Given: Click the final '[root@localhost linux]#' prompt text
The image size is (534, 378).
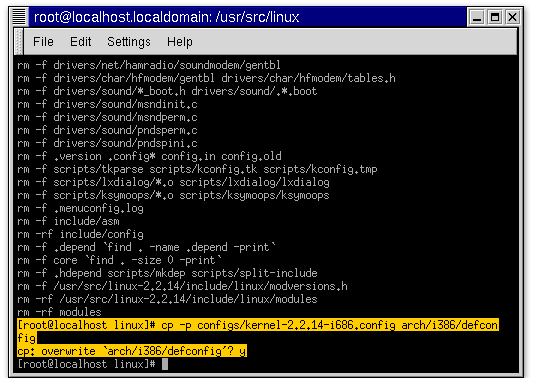Looking at the screenshot, I should tap(87, 364).
